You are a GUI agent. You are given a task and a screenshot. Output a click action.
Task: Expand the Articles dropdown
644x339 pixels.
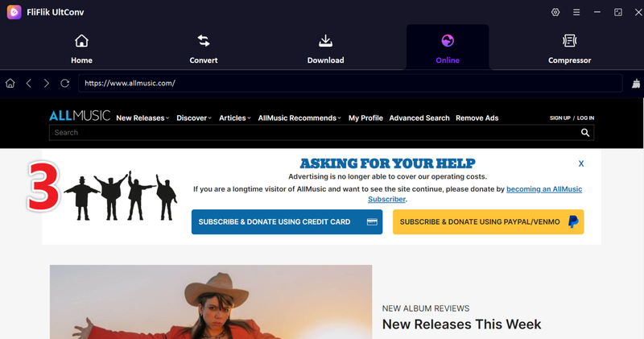point(234,118)
